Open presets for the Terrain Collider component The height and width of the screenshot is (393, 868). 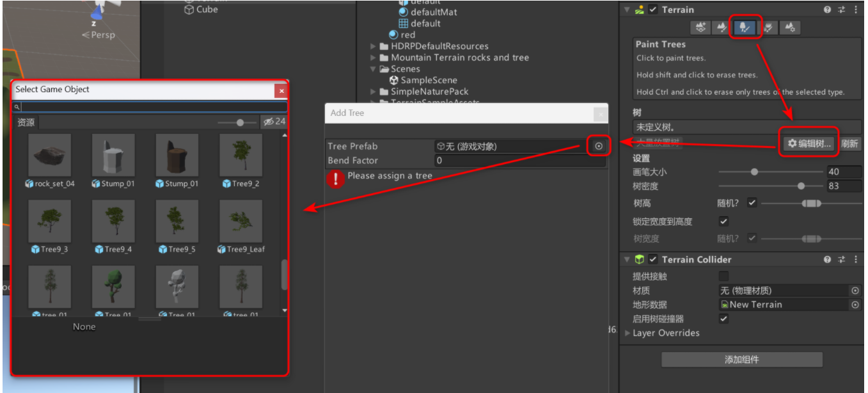click(841, 259)
